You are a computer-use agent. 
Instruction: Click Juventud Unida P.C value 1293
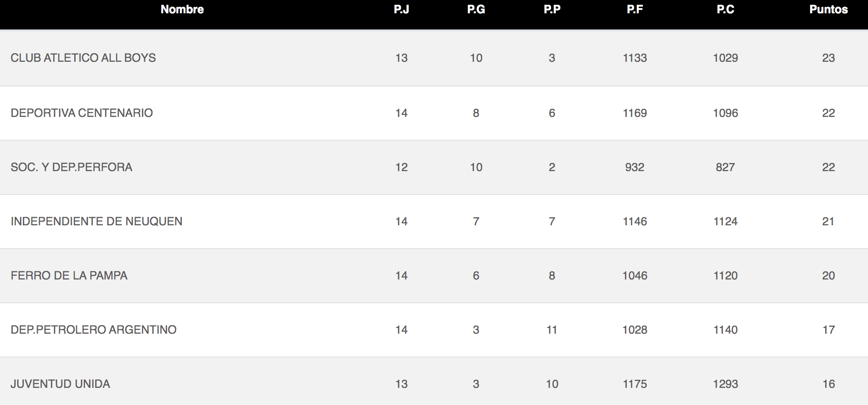tap(726, 384)
